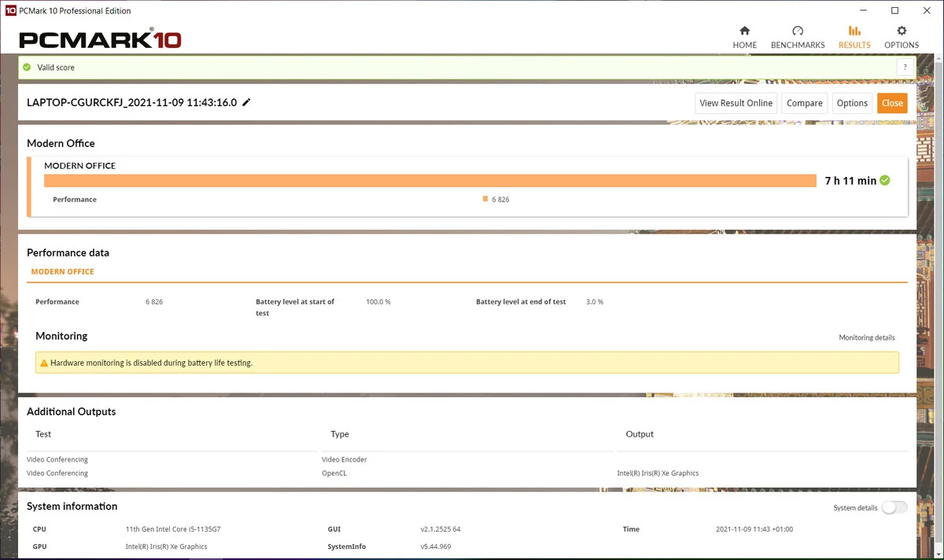Screen dimensions: 944x560
Task: Click the orange Performance score swatch
Action: (x=485, y=199)
